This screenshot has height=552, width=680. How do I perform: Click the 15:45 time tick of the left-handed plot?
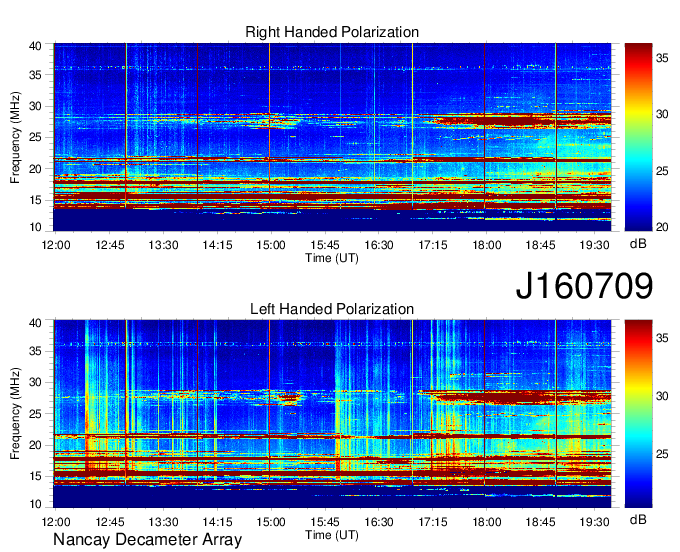pyautogui.click(x=325, y=522)
